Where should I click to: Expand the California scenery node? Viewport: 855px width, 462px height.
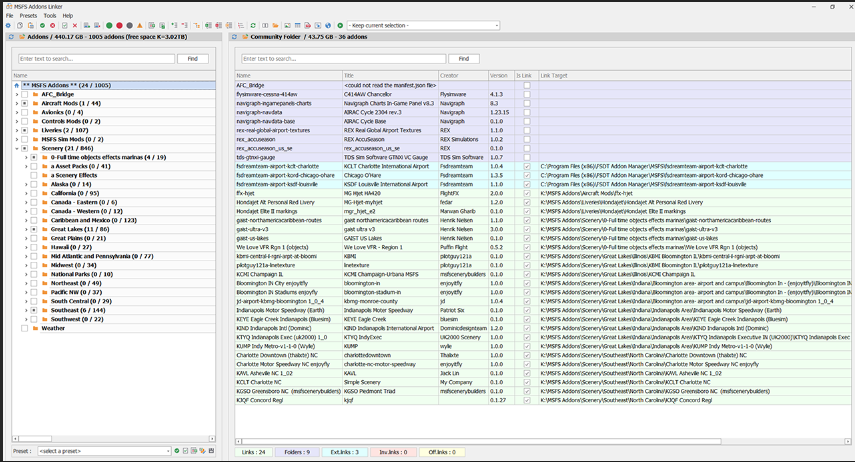pyautogui.click(x=26, y=194)
